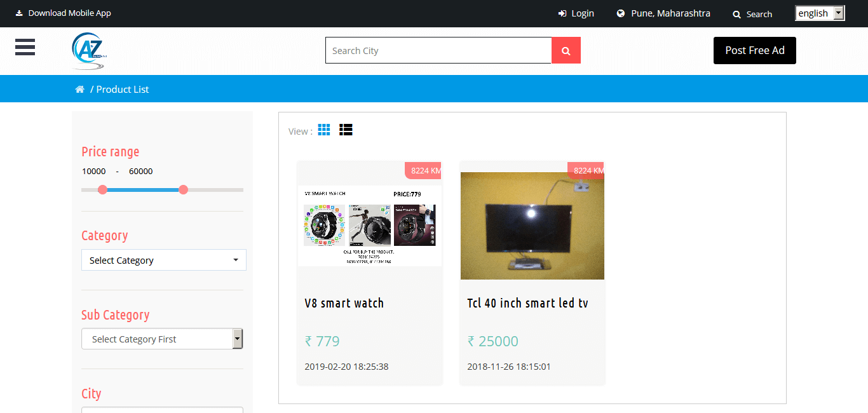
Task: Open Tcl 40 inch smart led tv title
Action: click(528, 303)
